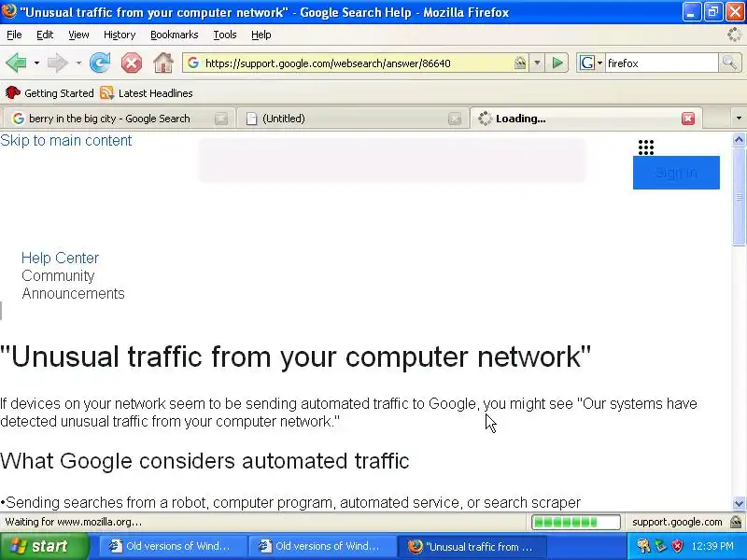Click the page loading progress bar
747x560 pixels.
[x=576, y=522]
